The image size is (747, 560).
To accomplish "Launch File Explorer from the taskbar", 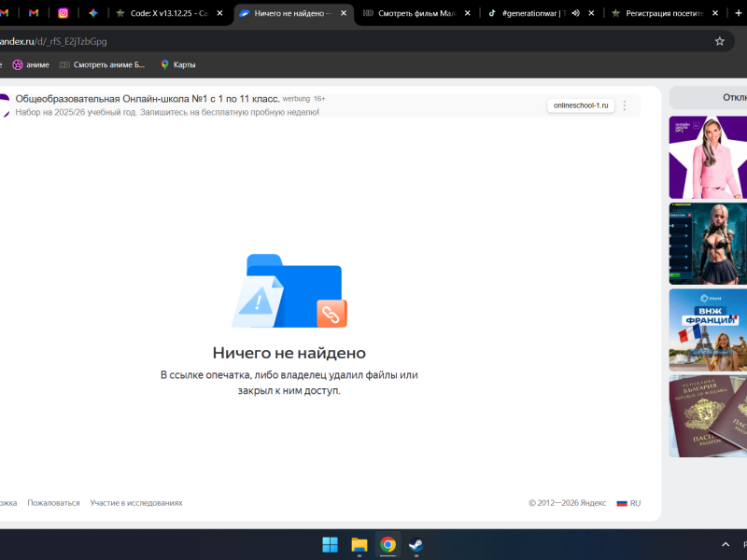I will pyautogui.click(x=359, y=545).
